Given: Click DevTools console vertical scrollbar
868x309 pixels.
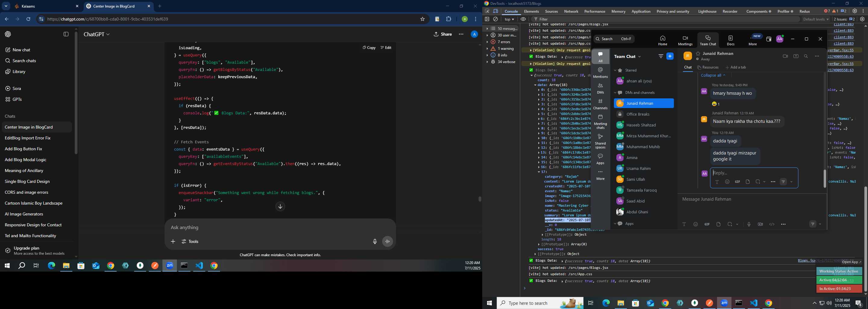Looking at the screenshot, I should coord(865,239).
